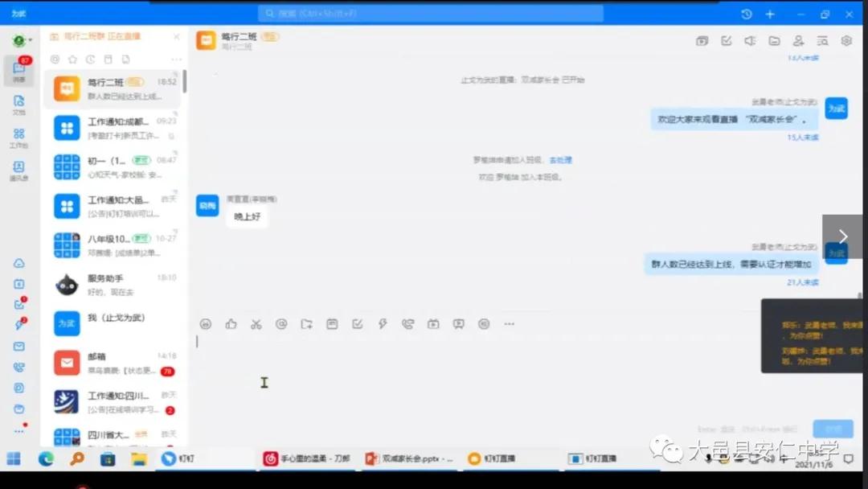
Task: Expand the profile avatar dropdown arrow
Action: point(31,40)
